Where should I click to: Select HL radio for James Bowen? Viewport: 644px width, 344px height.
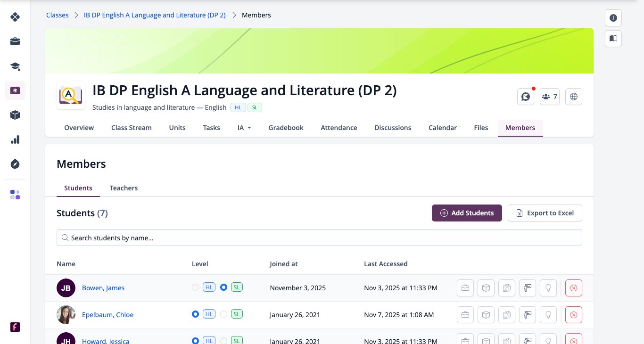(x=195, y=287)
